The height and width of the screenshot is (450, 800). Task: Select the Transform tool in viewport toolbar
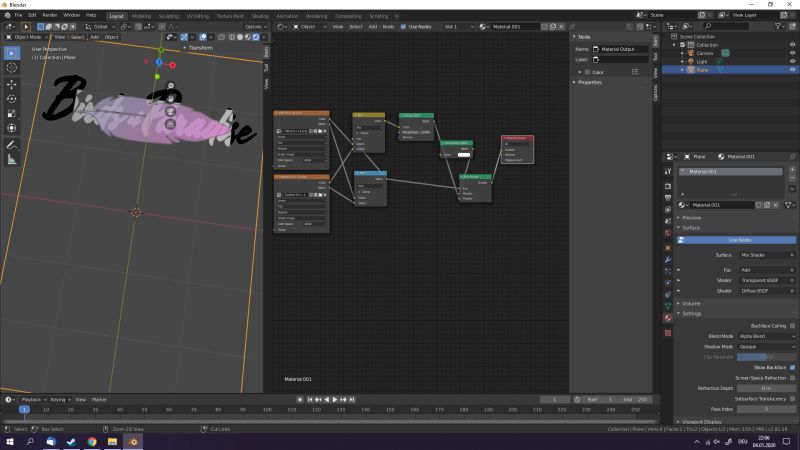click(x=12, y=128)
